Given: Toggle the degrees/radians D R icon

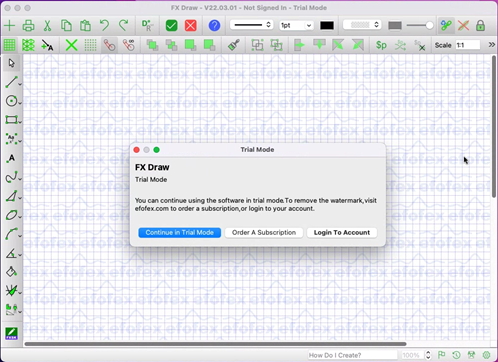Looking at the screenshot, I should tap(147, 26).
